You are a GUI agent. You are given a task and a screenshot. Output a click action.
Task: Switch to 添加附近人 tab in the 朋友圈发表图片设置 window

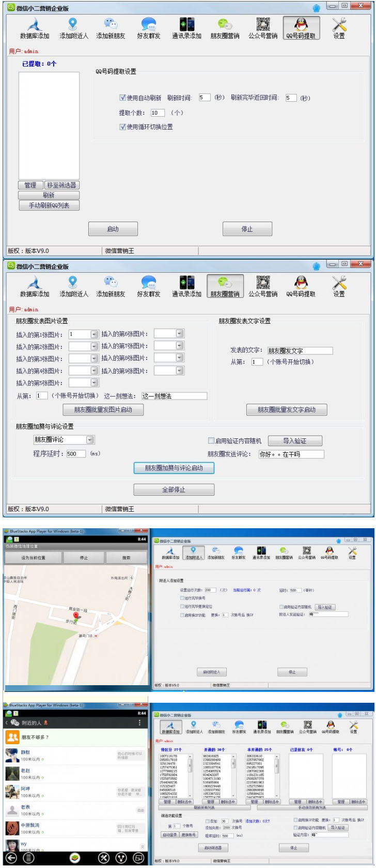73,286
